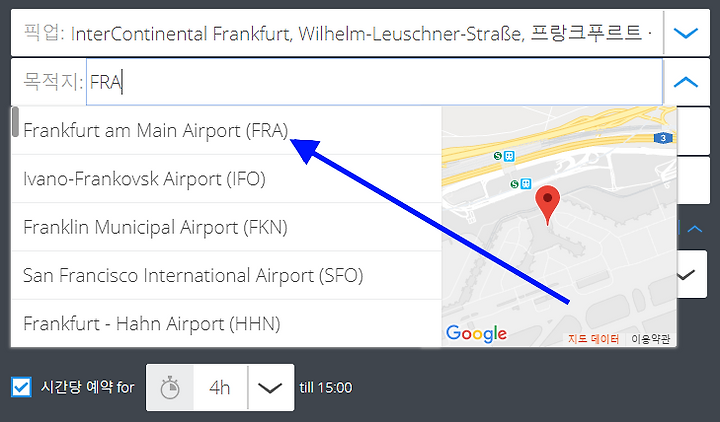Click the highway 3 route marker
This screenshot has height=422, width=720.
(x=663, y=138)
